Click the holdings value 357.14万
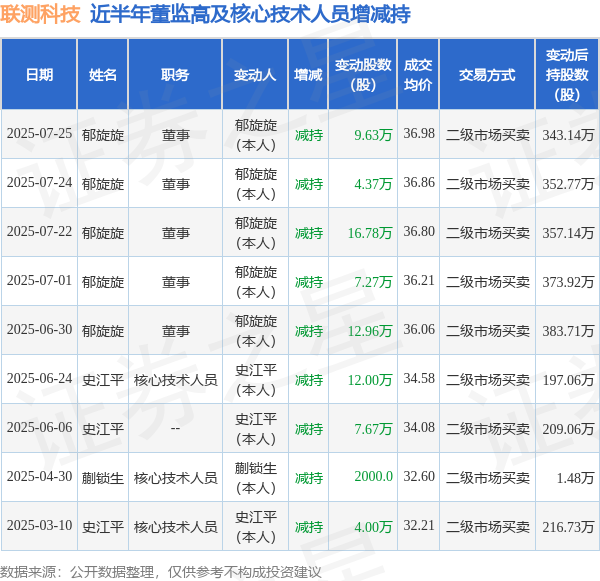Image resolution: width=600 pixels, height=581 pixels. (x=568, y=233)
